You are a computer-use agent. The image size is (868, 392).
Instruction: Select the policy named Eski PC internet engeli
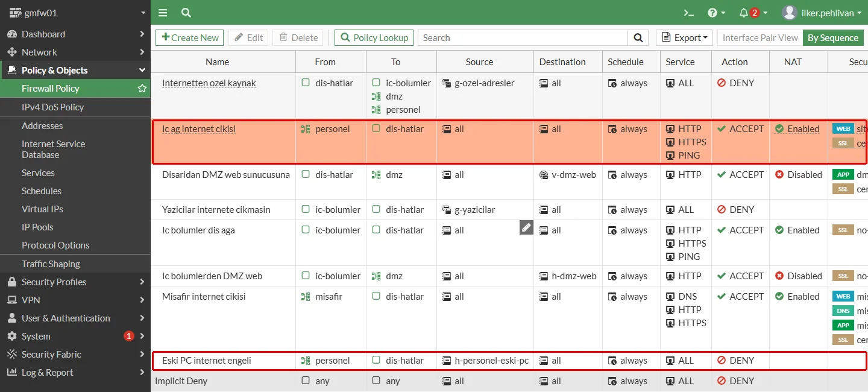click(207, 361)
